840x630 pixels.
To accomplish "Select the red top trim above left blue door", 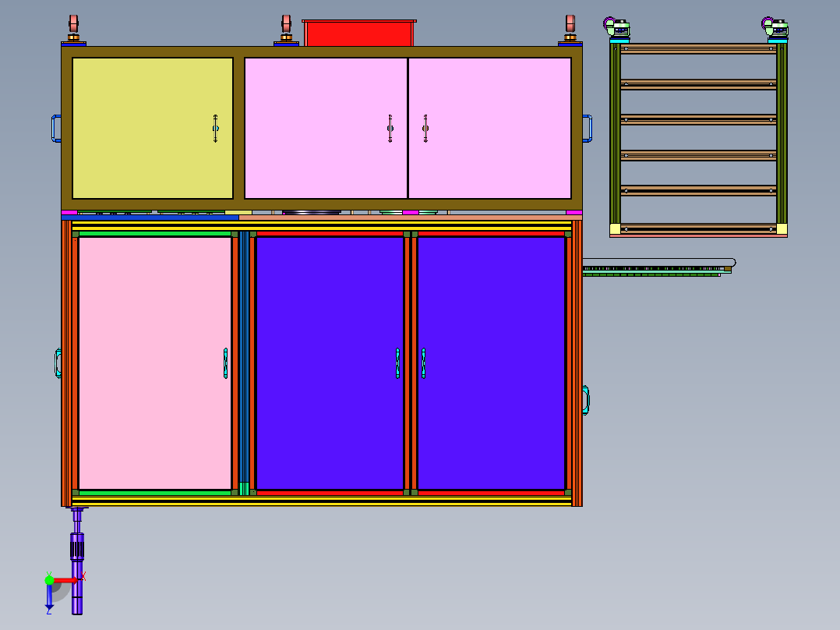I will (330, 234).
